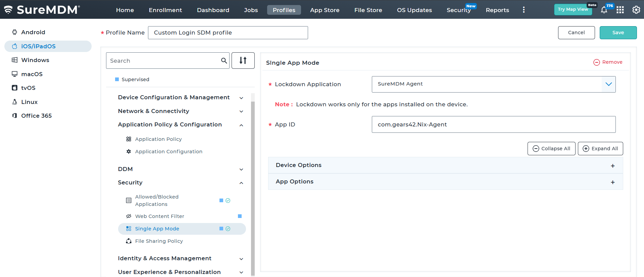
Task: Click the configured checkmark on Single App Mode
Action: coord(228,229)
